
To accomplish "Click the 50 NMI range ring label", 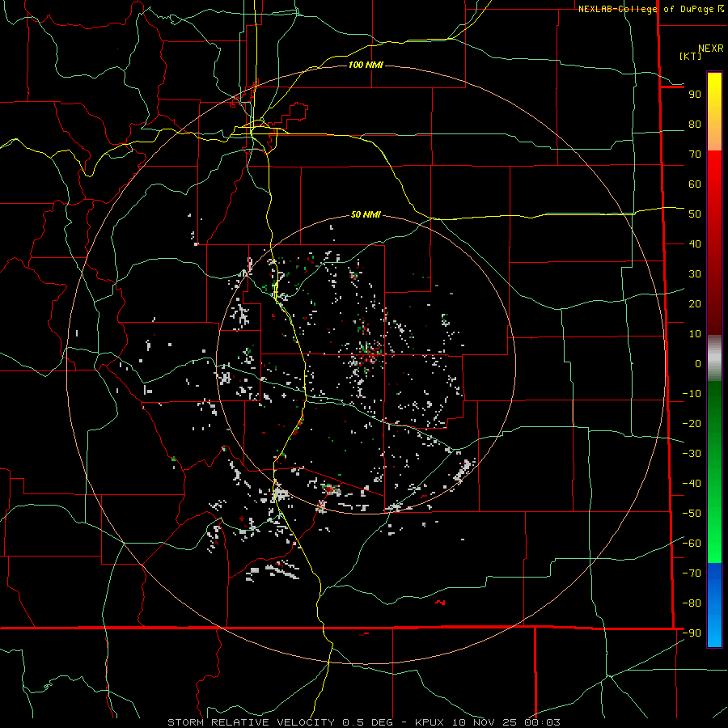I will click(366, 214).
